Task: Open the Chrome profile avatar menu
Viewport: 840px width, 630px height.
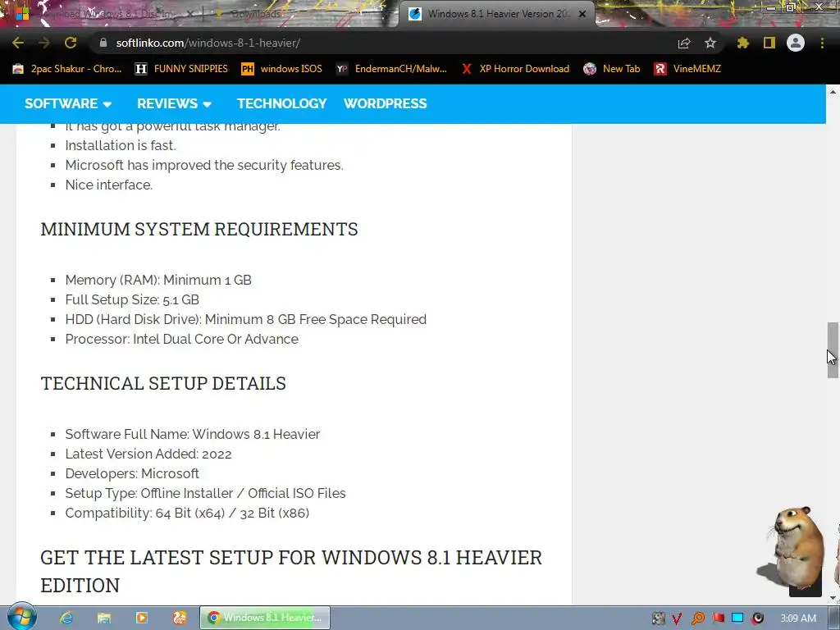Action: point(796,43)
